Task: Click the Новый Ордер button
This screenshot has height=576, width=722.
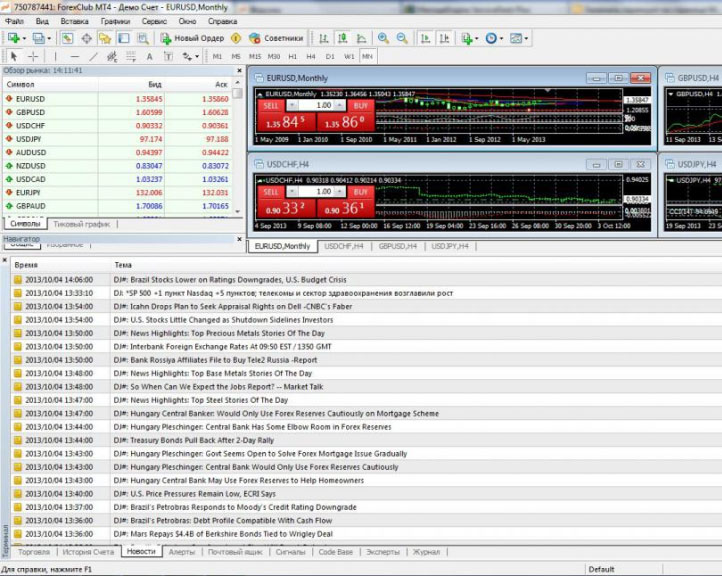Action: tap(192, 38)
